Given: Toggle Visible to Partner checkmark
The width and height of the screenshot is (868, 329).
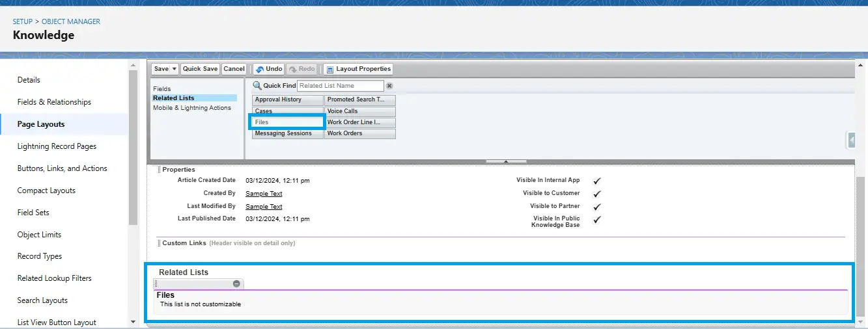Looking at the screenshot, I should [597, 207].
